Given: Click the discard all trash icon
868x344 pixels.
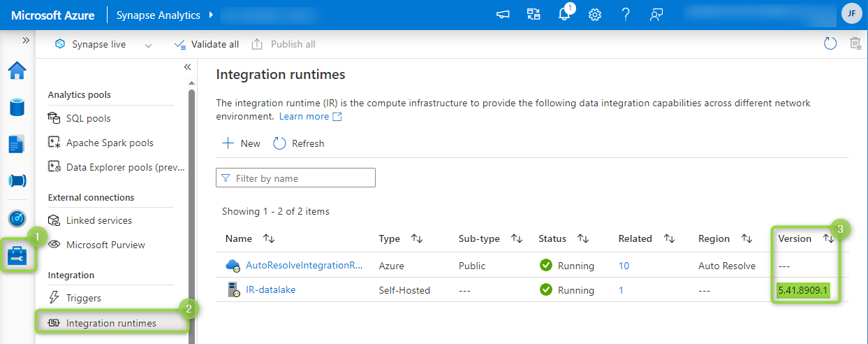Looking at the screenshot, I should tap(855, 44).
